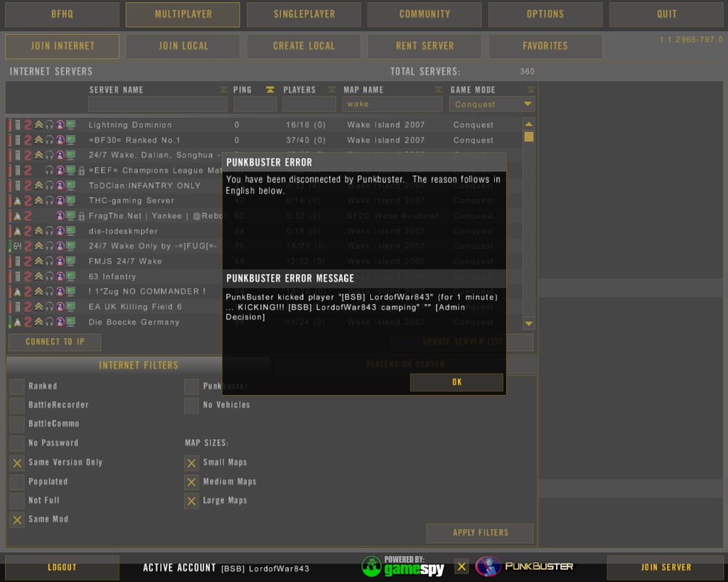
Task: Sort by Players using its sort icon
Action: pyautogui.click(x=332, y=90)
